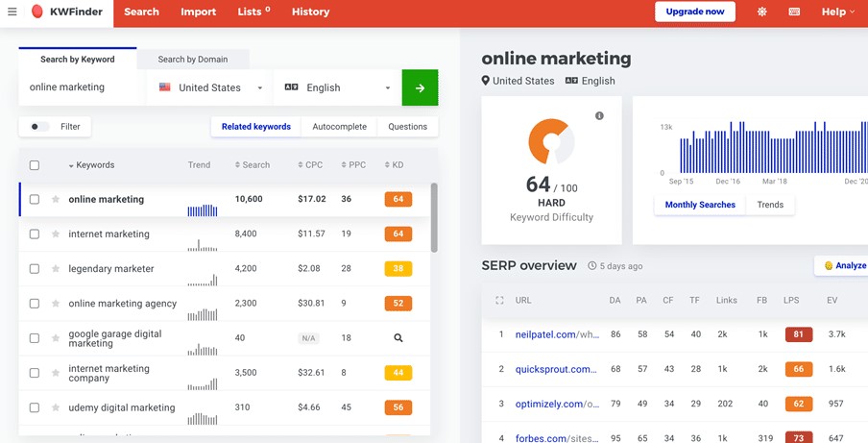The height and width of the screenshot is (443, 868).
Task: Click the SERP clock icon
Action: tap(591, 266)
